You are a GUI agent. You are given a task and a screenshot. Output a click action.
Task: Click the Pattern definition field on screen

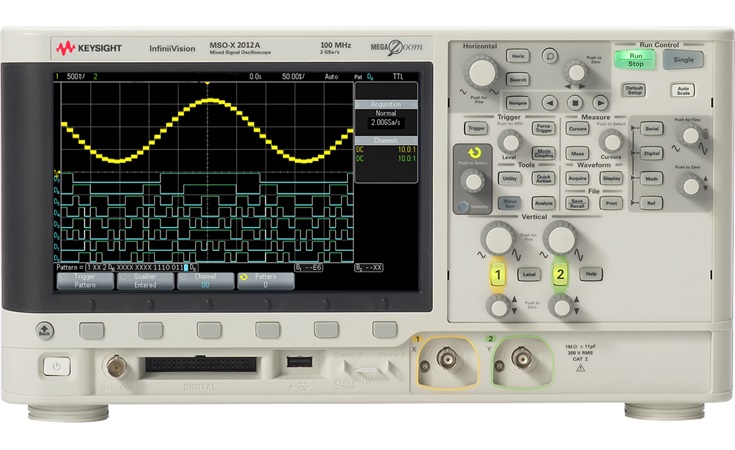pyautogui.click(x=142, y=268)
